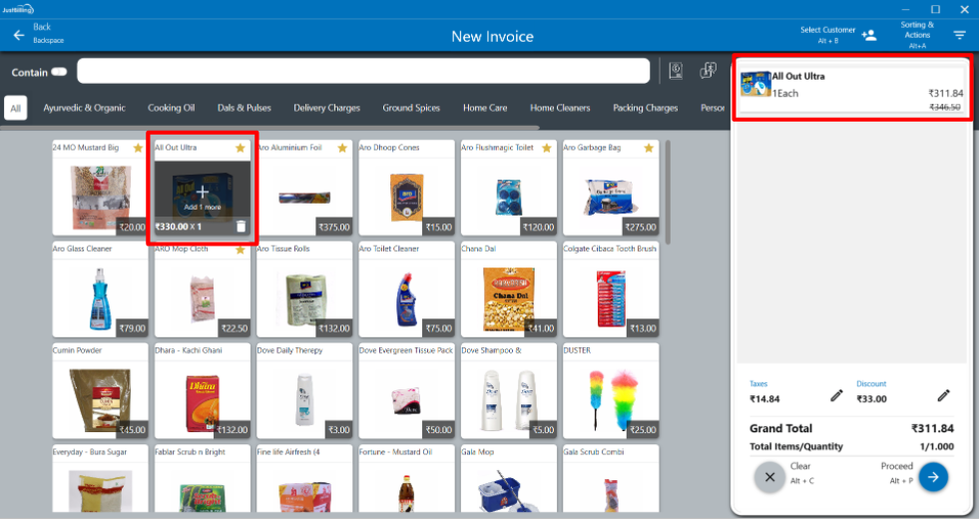This screenshot has width=980, height=520.
Task: Select the Cooking Oil category tab
Action: (x=171, y=108)
